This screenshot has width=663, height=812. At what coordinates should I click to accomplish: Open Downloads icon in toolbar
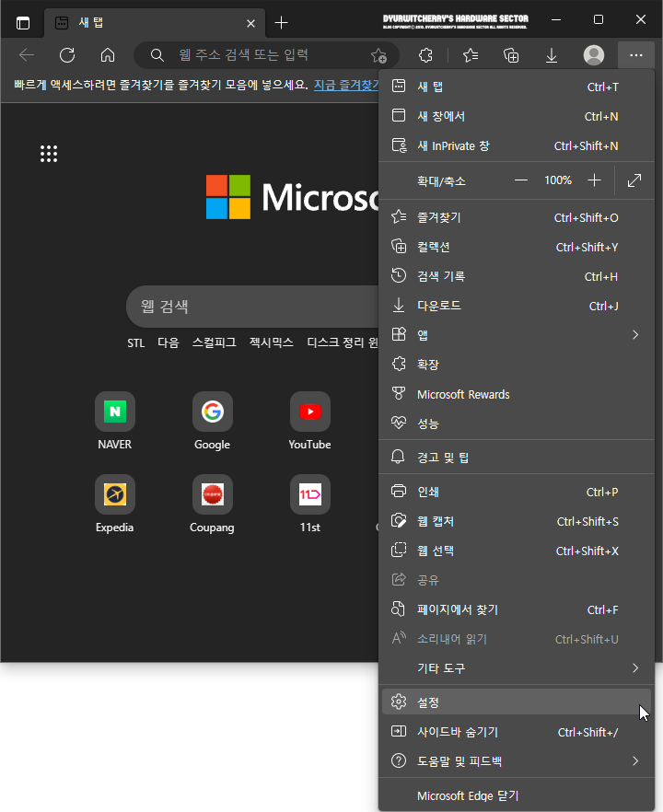pos(552,55)
